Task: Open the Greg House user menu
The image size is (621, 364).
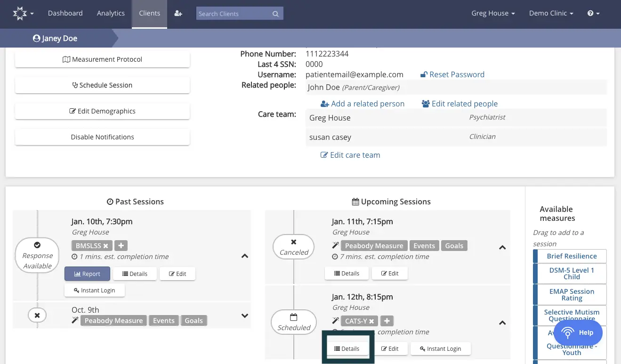Action: click(493, 13)
